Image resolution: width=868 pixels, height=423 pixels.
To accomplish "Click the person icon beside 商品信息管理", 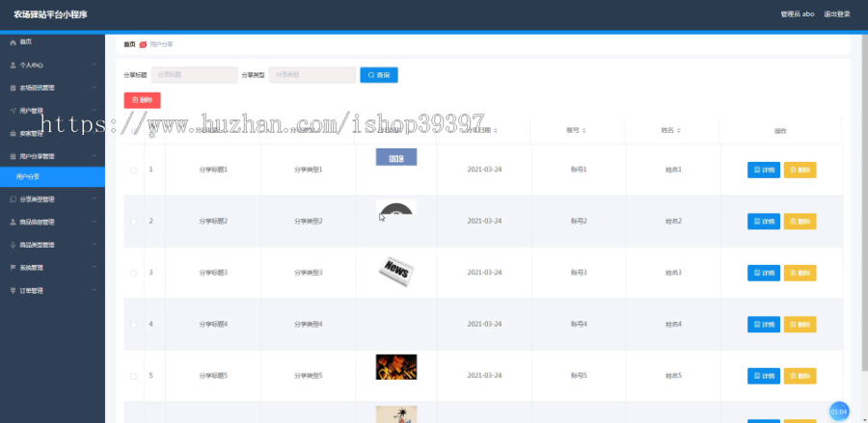I will click(13, 222).
